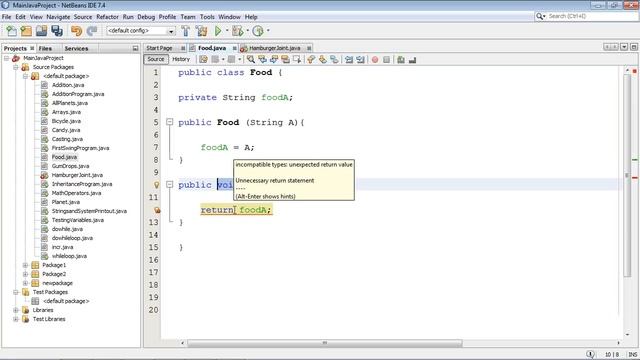The image size is (640, 360).
Task: Click the Find Next Occurrence icon
Action: 274,60
